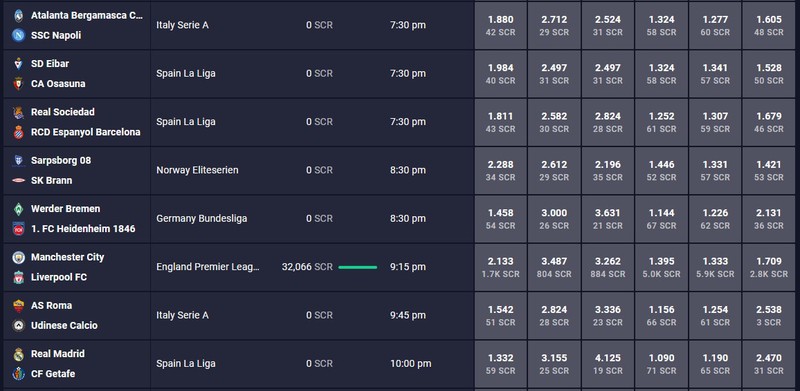Click the 1. FC Heidenheim 1846 logo
800x391 pixels.
(19, 229)
